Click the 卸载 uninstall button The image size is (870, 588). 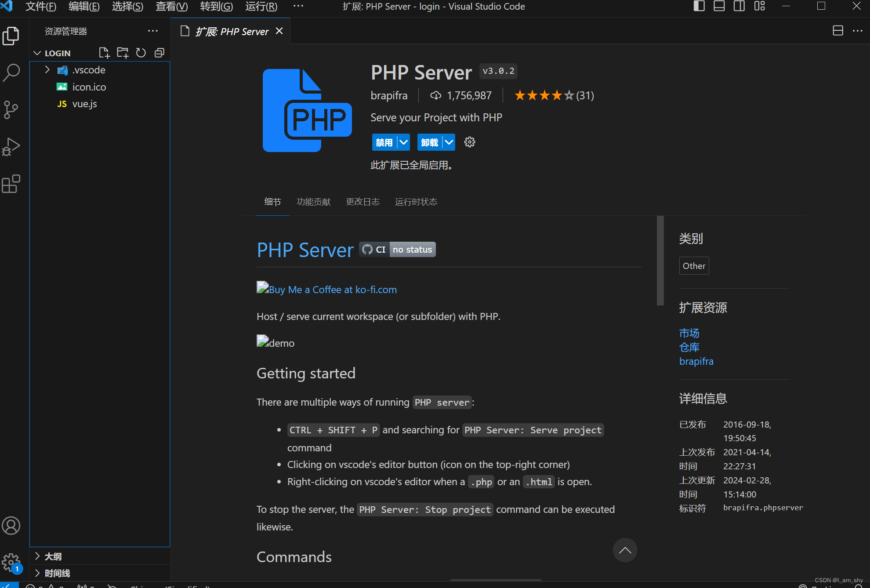[x=430, y=142]
